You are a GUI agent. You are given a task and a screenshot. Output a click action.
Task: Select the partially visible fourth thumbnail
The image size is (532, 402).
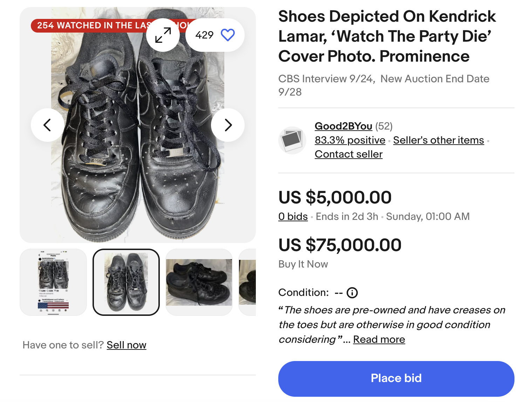[x=247, y=282]
